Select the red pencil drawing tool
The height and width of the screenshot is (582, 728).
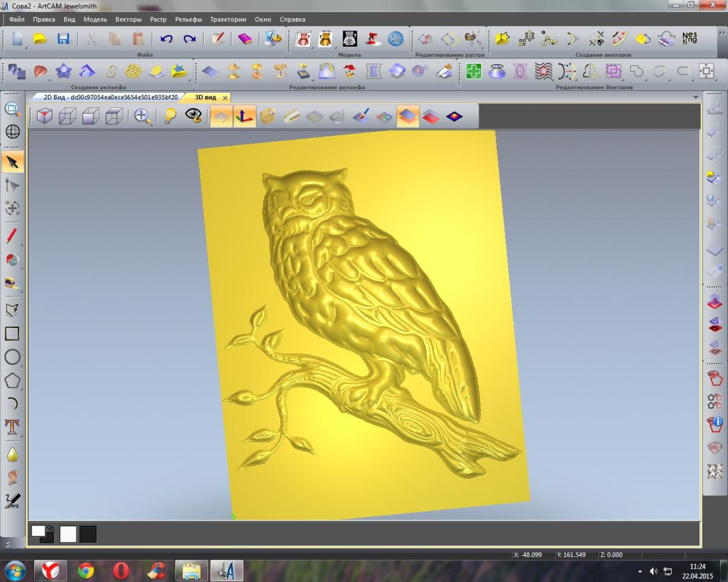tap(12, 235)
